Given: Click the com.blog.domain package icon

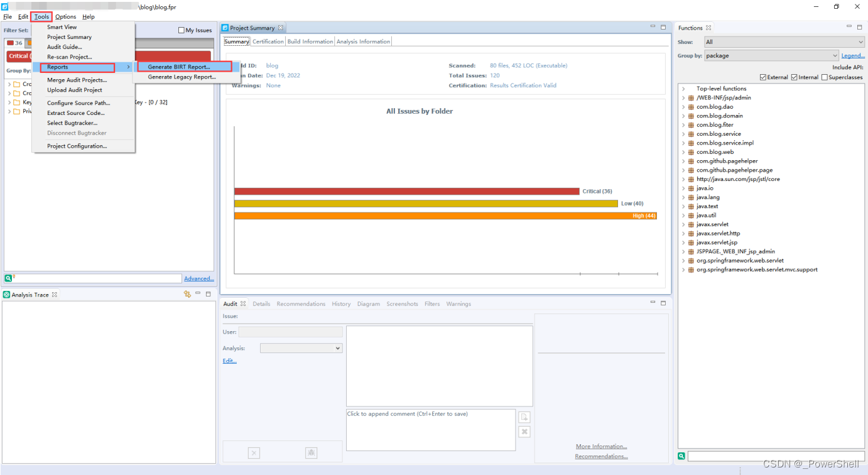Looking at the screenshot, I should pyautogui.click(x=691, y=116).
